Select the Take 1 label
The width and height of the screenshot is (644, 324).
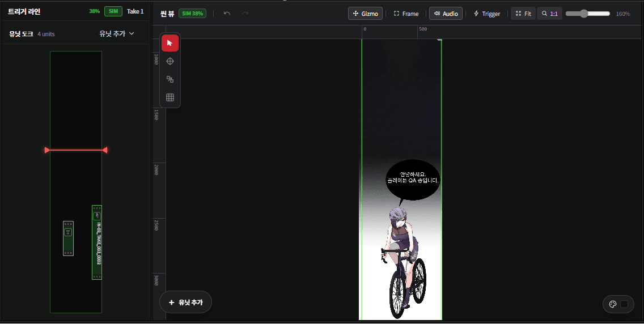click(135, 11)
